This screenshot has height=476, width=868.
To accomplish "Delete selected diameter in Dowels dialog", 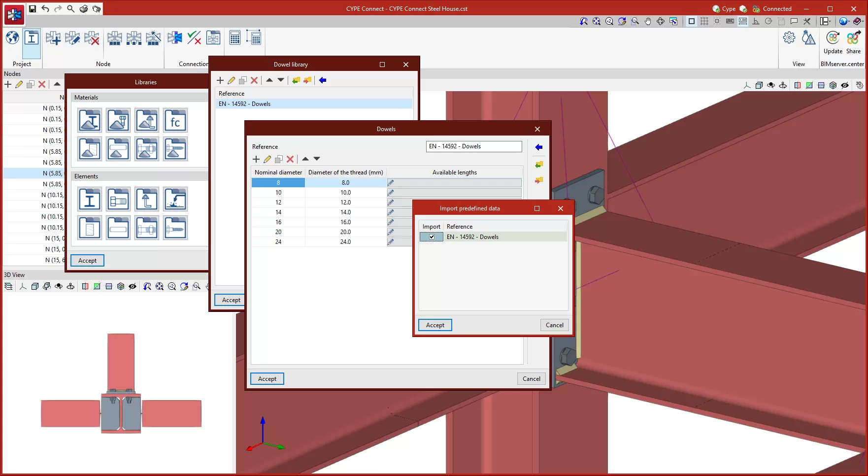I will [x=290, y=159].
